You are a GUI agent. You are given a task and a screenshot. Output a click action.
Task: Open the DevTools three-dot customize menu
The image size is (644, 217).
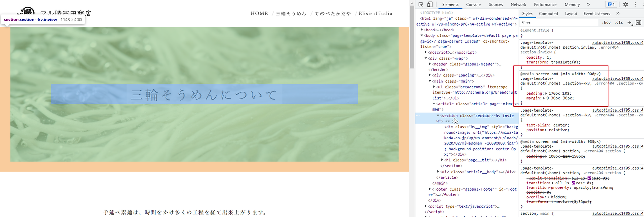point(635,4)
